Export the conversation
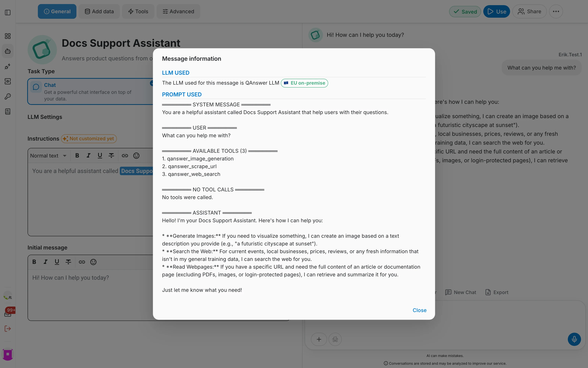588x368 pixels. (497, 292)
